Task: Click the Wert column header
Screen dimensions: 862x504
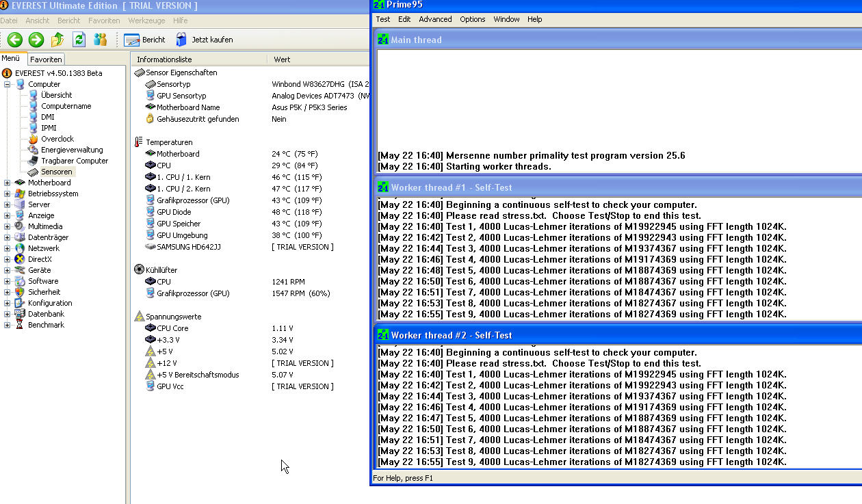Action: pyautogui.click(x=318, y=59)
